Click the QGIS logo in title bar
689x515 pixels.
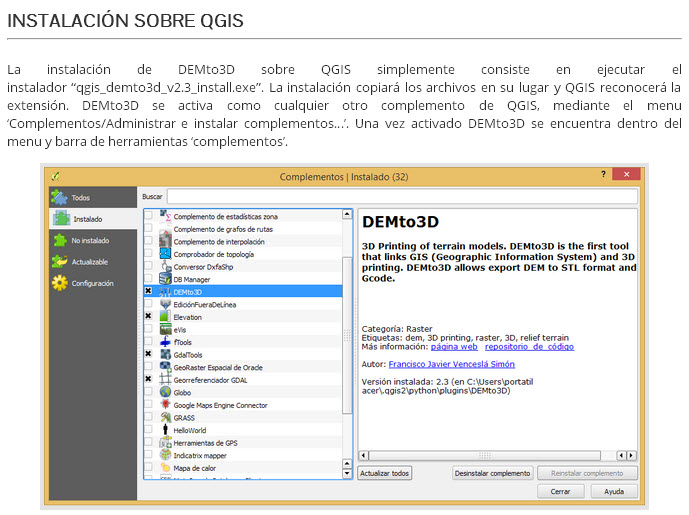click(55, 176)
